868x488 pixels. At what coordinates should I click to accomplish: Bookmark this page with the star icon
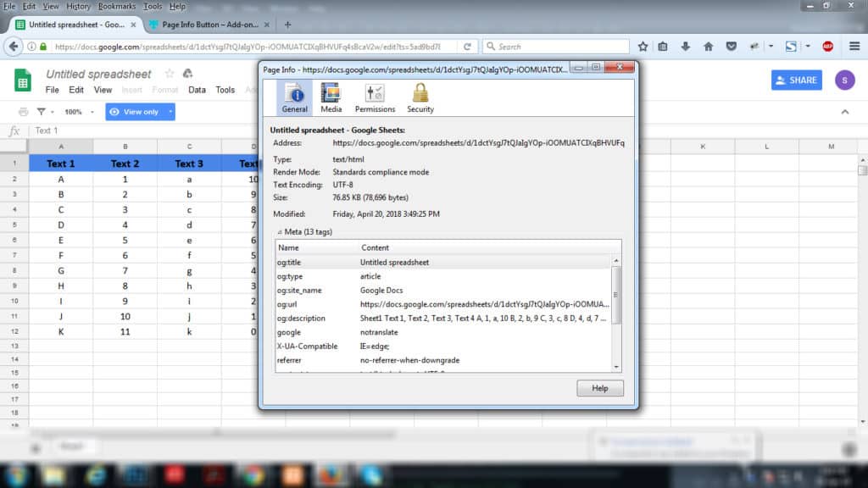point(643,47)
